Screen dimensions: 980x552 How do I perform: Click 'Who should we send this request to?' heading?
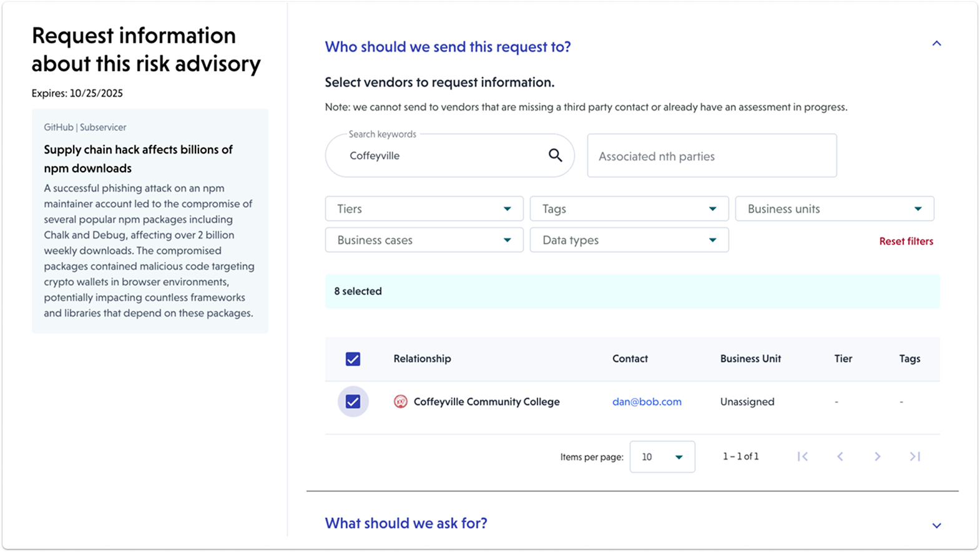coord(448,47)
